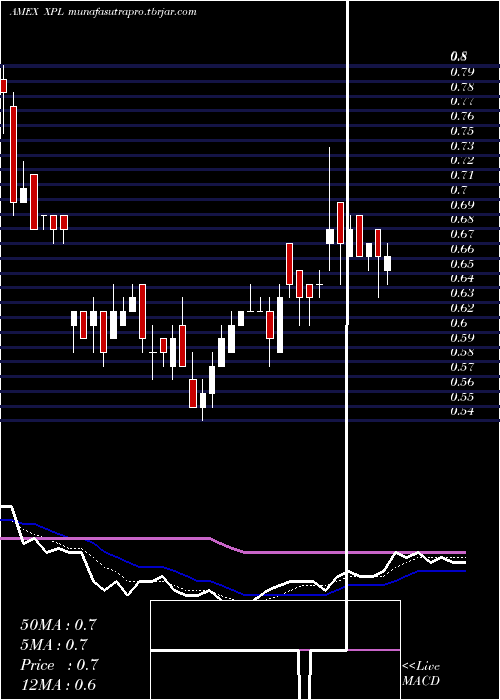Open the <<Live MACD label
Image resolution: width=500 pixels, height=700 pixels.
tap(421, 674)
